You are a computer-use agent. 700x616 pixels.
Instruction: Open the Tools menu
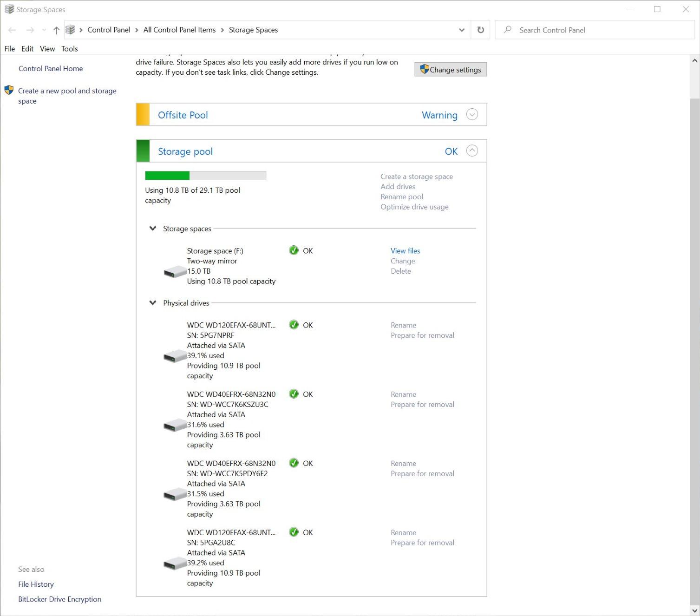(70, 49)
